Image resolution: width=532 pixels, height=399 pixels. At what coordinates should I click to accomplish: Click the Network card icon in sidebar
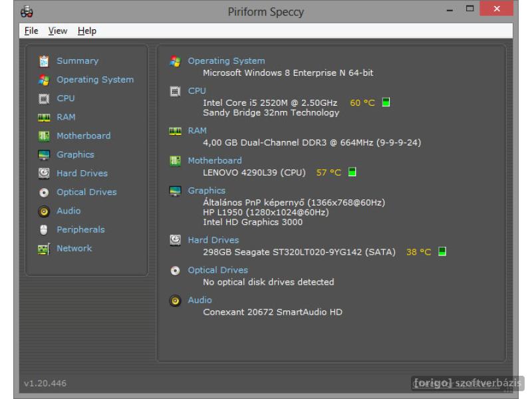pyautogui.click(x=44, y=249)
